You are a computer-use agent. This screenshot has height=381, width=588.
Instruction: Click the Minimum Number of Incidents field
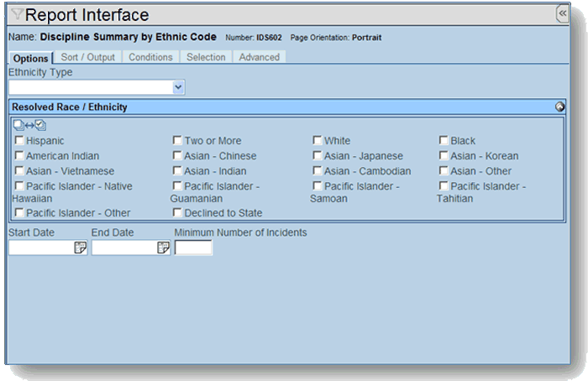click(193, 248)
